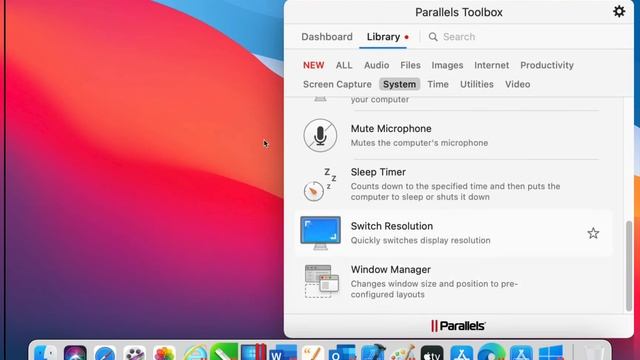Click the Switch Resolution title text
This screenshot has height=360, width=640.
coord(392,226)
